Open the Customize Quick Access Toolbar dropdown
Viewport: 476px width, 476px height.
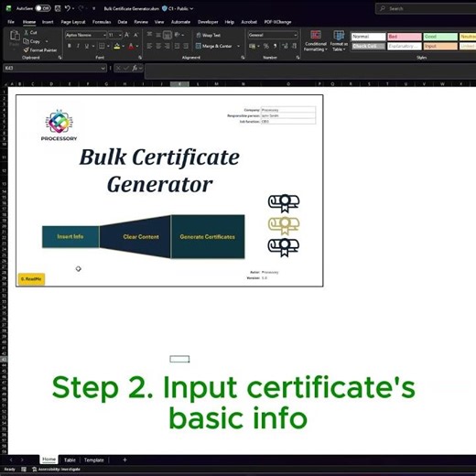(x=93, y=8)
